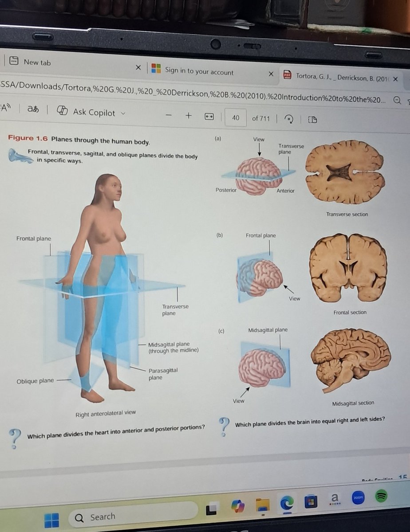Click the 'Midsagittal plane (through the midline)' label
The height and width of the screenshot is (532, 410).
click(173, 347)
